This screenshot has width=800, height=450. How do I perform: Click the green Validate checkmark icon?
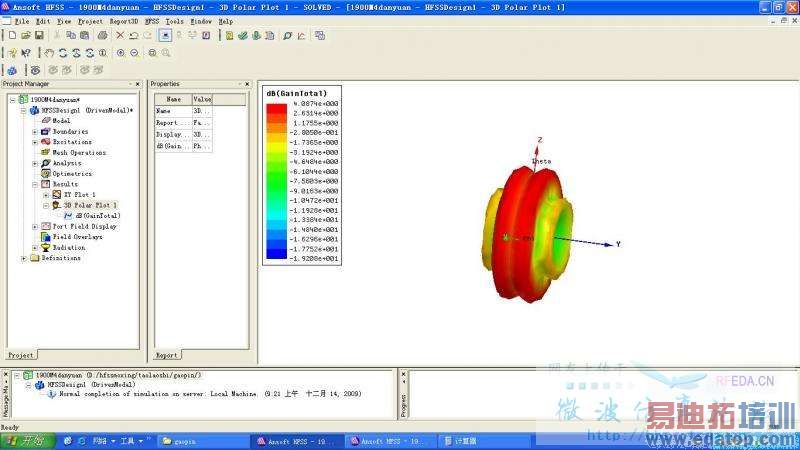point(243,35)
